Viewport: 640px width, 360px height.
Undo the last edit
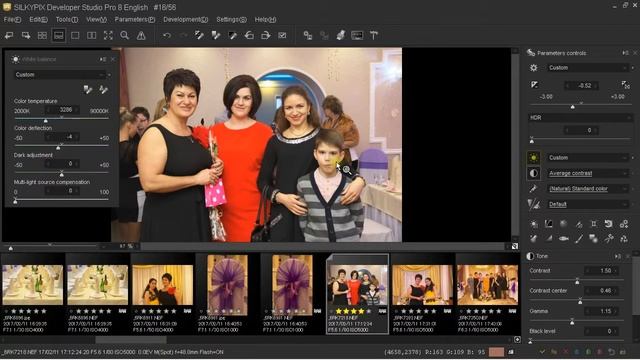click(x=167, y=36)
